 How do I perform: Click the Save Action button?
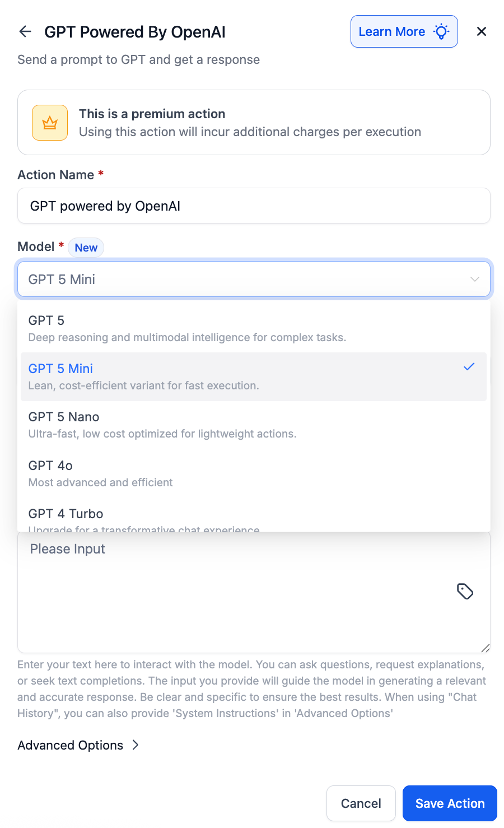click(450, 803)
